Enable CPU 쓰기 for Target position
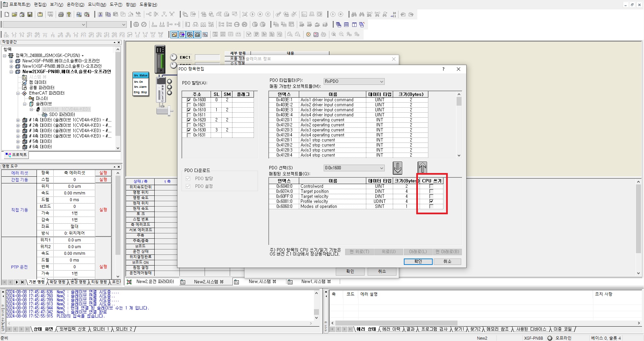This screenshot has height=341, width=644. 431,191
